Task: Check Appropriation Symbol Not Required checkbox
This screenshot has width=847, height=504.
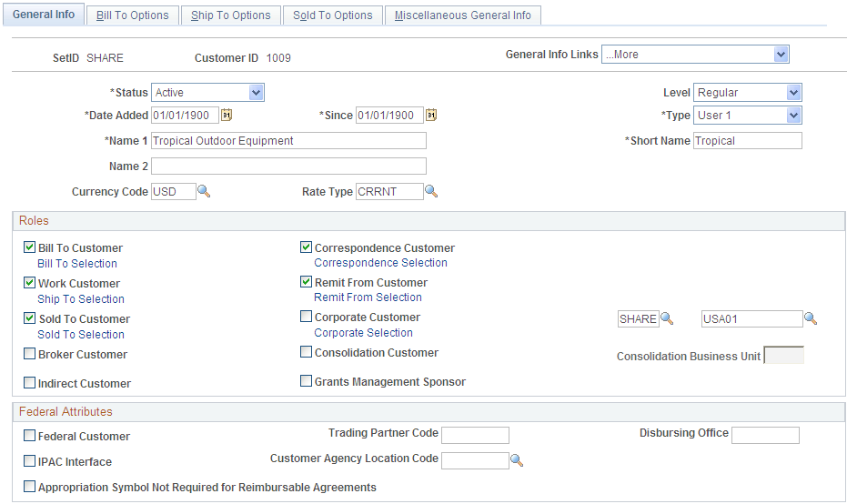Action: tap(30, 487)
